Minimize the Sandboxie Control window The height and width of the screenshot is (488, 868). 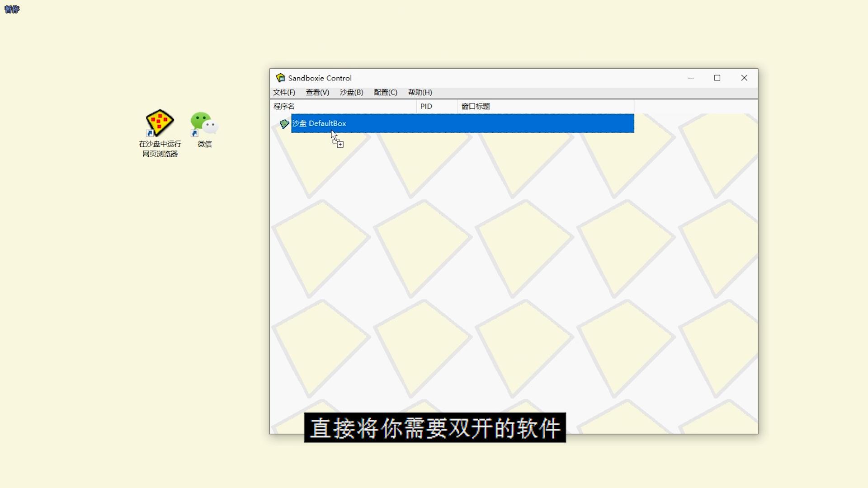691,78
